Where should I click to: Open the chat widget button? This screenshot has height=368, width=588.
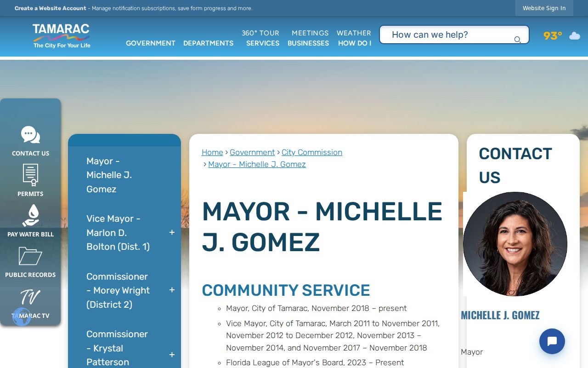pyautogui.click(x=552, y=341)
